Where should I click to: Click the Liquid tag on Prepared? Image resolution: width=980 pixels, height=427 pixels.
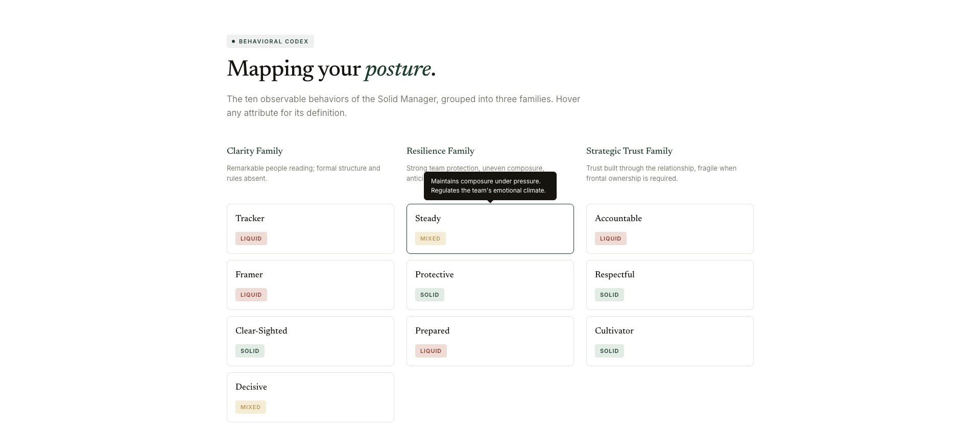tap(431, 351)
